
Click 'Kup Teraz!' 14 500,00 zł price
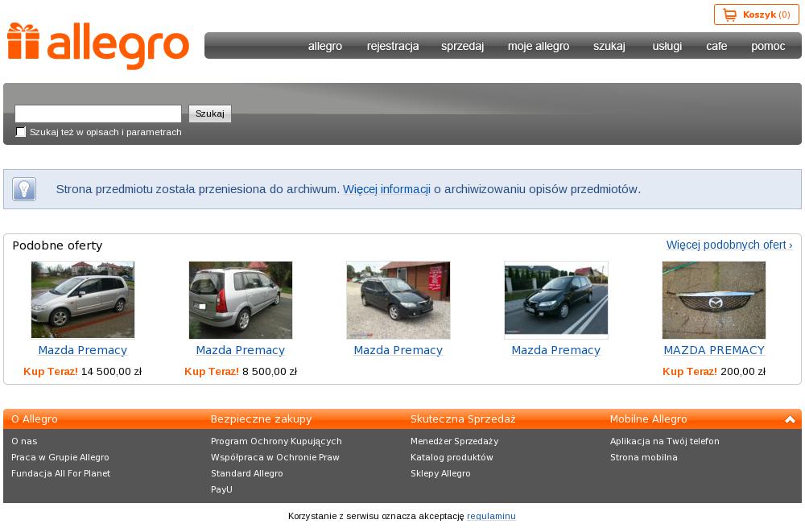(83, 371)
